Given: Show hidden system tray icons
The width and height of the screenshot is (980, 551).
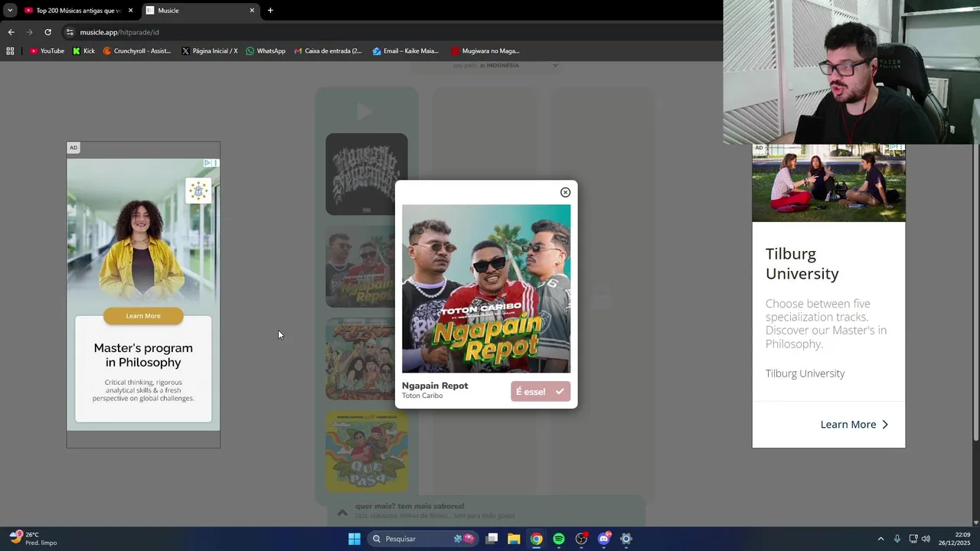Looking at the screenshot, I should tap(880, 539).
